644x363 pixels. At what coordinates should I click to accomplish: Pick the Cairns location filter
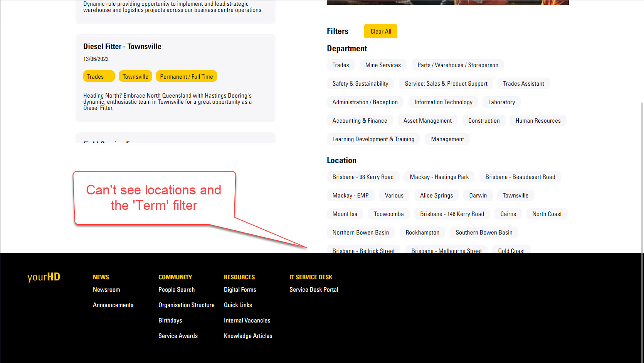click(x=508, y=214)
